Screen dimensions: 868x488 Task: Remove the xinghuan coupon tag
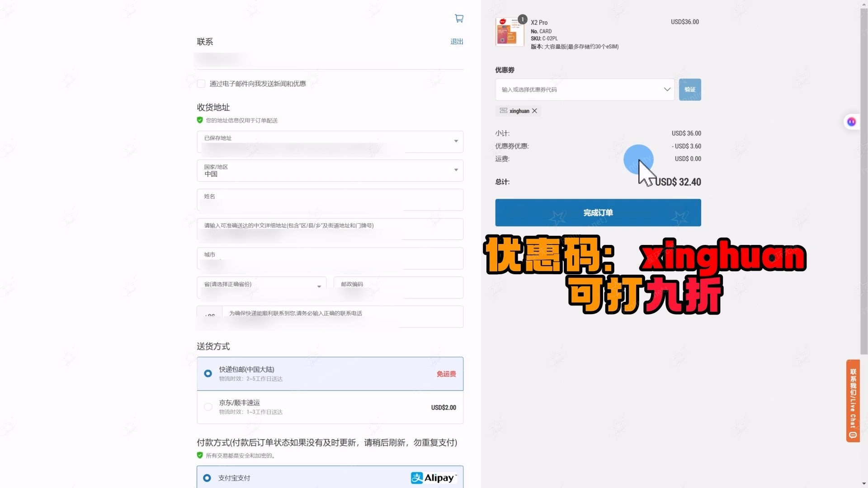point(534,111)
